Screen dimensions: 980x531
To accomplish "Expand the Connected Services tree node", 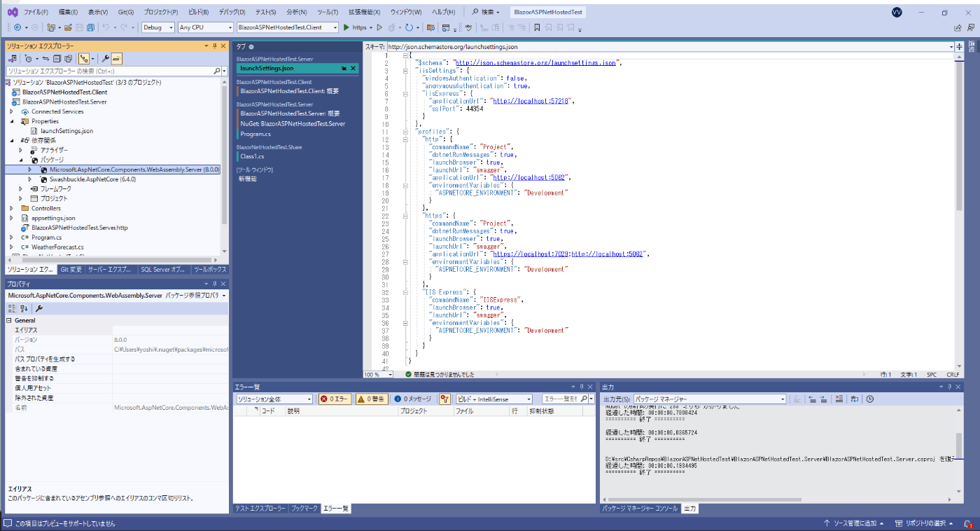I will pos(11,111).
